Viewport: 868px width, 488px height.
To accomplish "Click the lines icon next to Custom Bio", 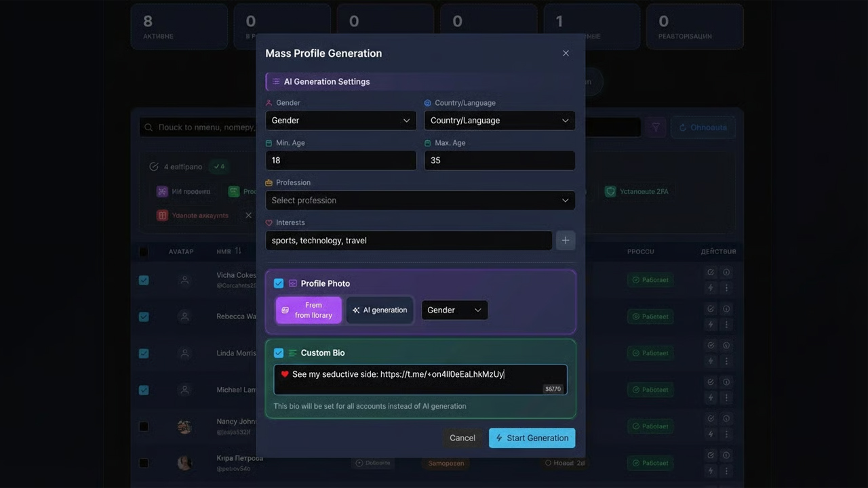I will 293,352.
